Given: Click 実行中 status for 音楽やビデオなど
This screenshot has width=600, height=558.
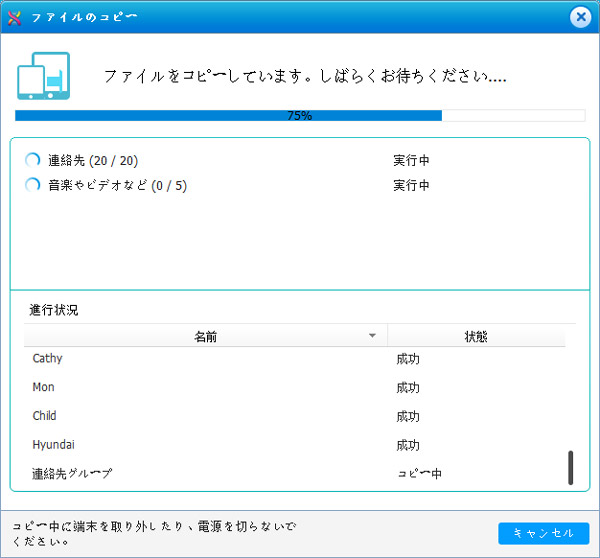Looking at the screenshot, I should [x=411, y=185].
